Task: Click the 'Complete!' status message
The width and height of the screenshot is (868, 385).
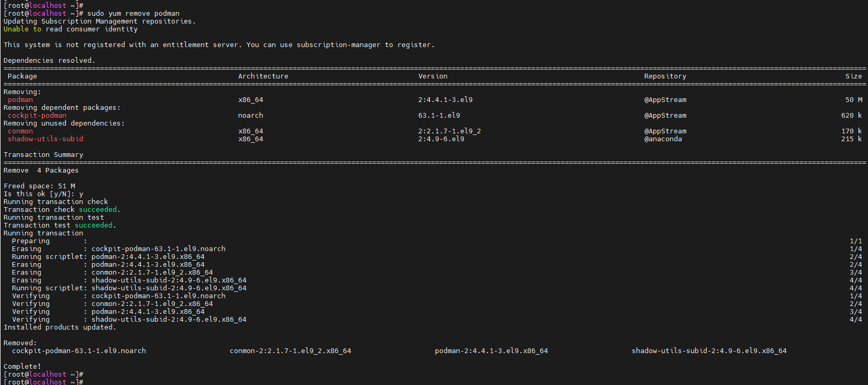Action: (x=22, y=367)
